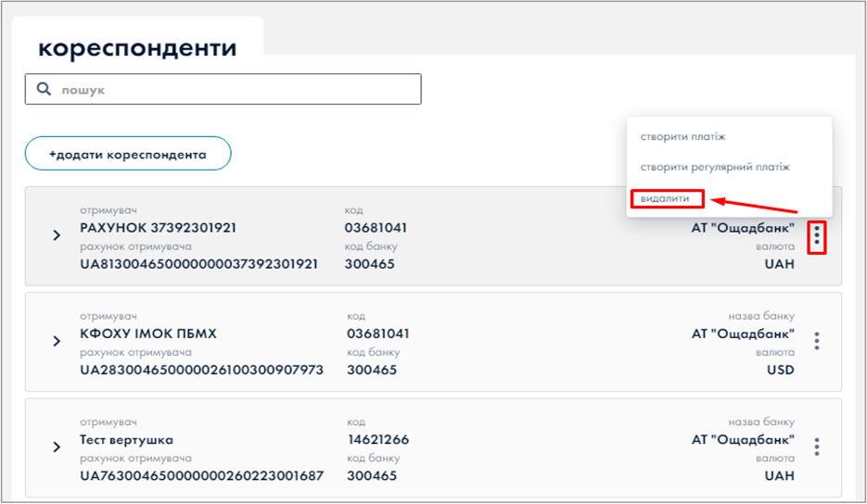Viewport: 867px width, 504px height.
Task: Click 'видалити' to delete correspondent
Action: [665, 198]
